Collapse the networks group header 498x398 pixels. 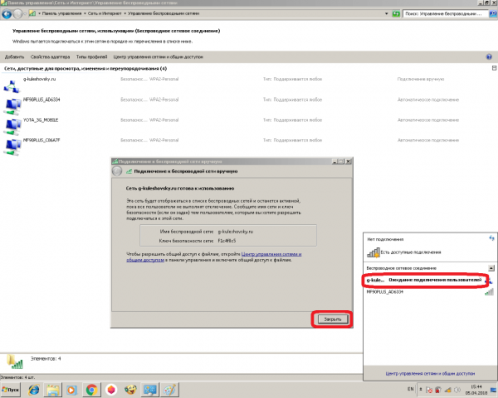click(494, 68)
